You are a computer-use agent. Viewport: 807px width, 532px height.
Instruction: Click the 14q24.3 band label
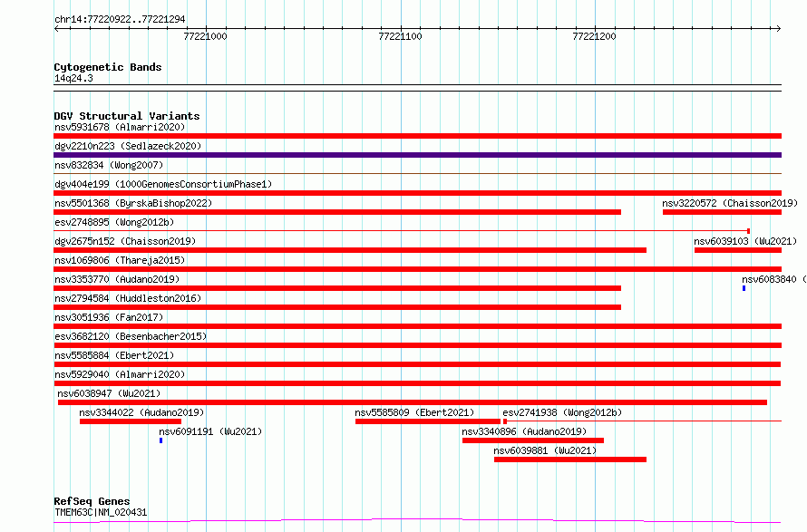(73, 78)
